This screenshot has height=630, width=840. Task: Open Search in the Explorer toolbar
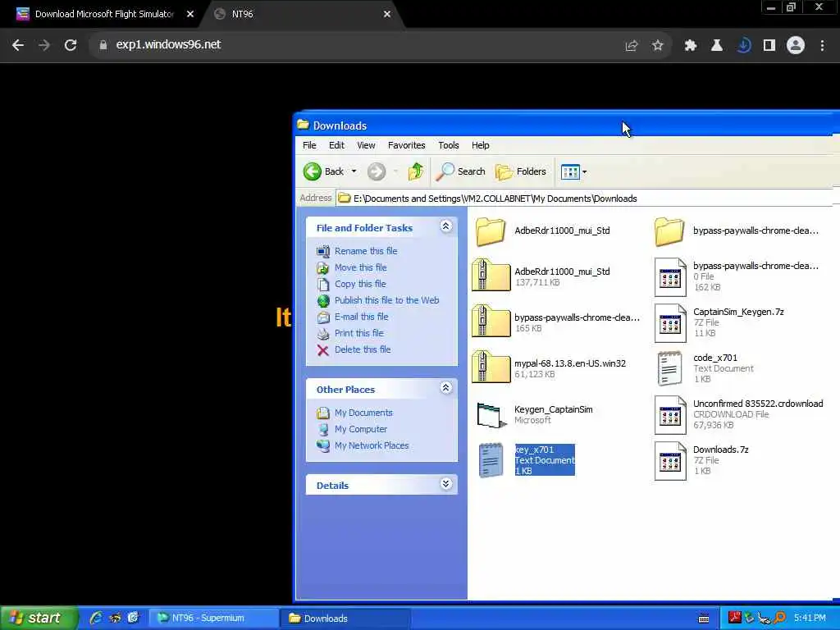click(x=460, y=171)
